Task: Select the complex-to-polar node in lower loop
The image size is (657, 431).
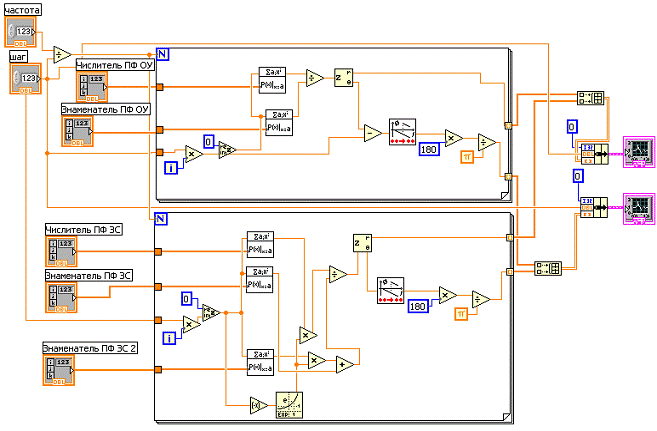Action: click(x=360, y=243)
